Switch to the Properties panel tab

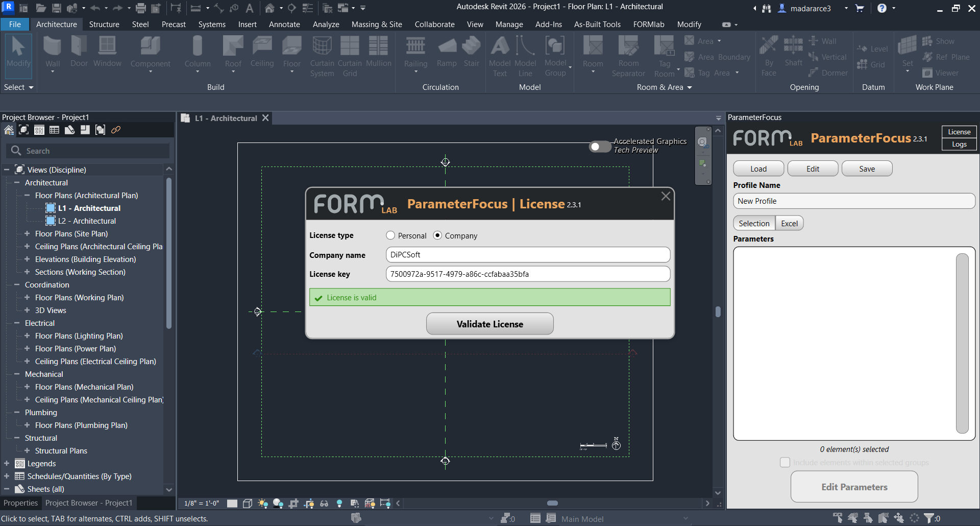[20, 503]
